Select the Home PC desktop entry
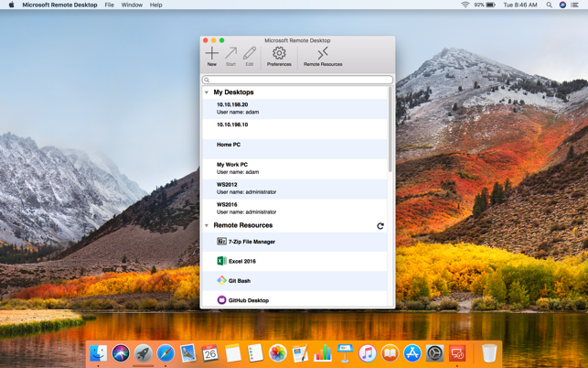This screenshot has width=588, height=368. point(229,145)
